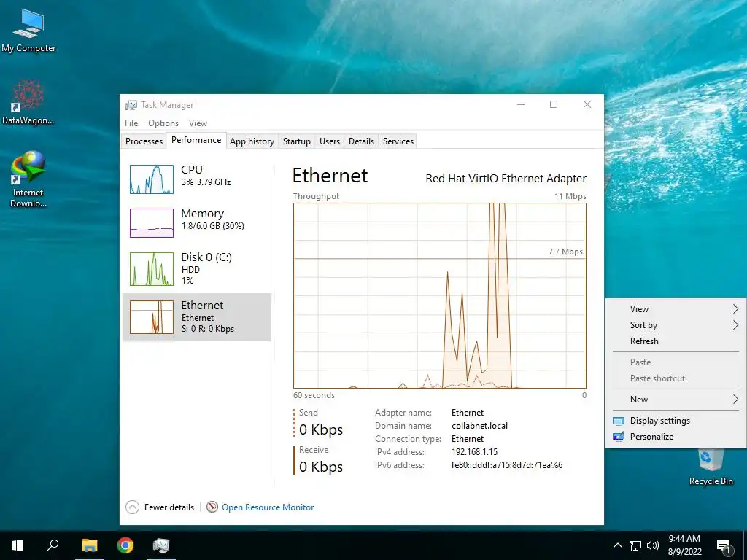Open the volume speaker tray icon
Image resolution: width=747 pixels, height=560 pixels.
tap(653, 545)
